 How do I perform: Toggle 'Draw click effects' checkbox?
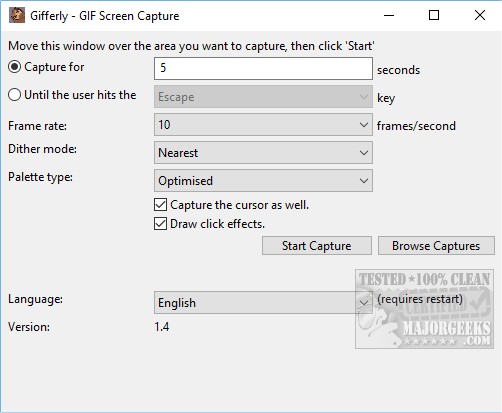pyautogui.click(x=160, y=224)
